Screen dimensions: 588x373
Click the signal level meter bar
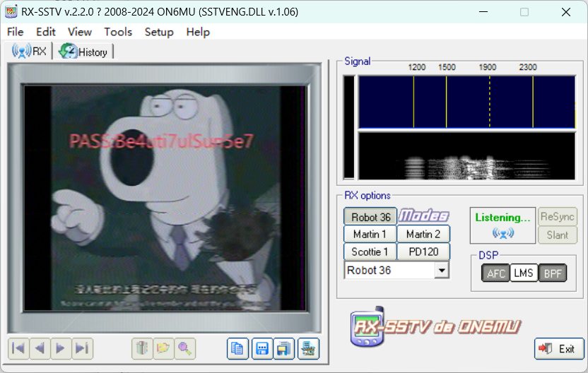348,127
